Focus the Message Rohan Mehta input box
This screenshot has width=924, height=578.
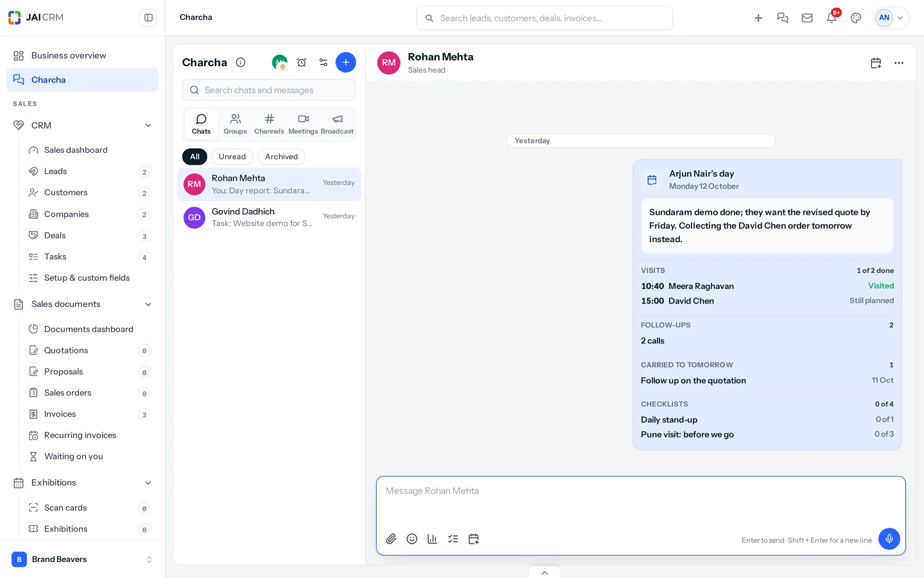pyautogui.click(x=641, y=501)
